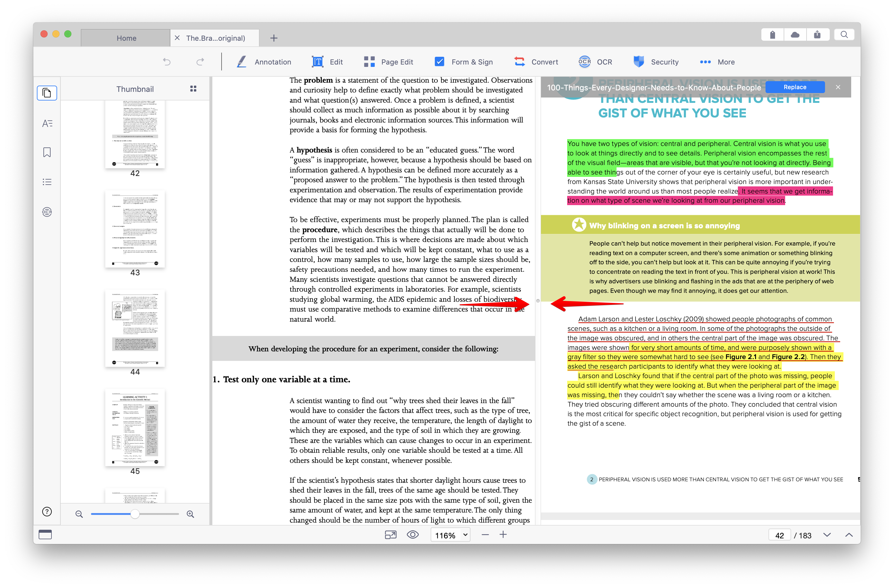Image resolution: width=894 pixels, height=588 pixels.
Task: Go to next page with down chevron
Action: (x=827, y=535)
